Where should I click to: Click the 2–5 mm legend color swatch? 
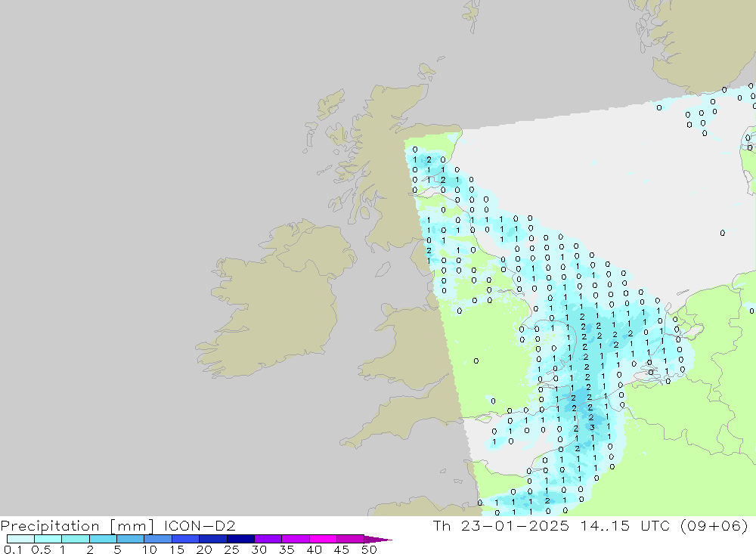pyautogui.click(x=103, y=539)
